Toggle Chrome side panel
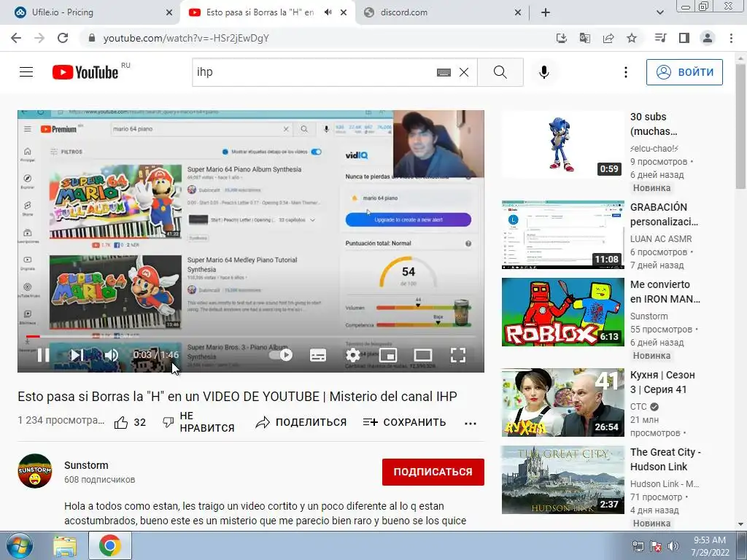This screenshot has width=747, height=560. (x=684, y=38)
